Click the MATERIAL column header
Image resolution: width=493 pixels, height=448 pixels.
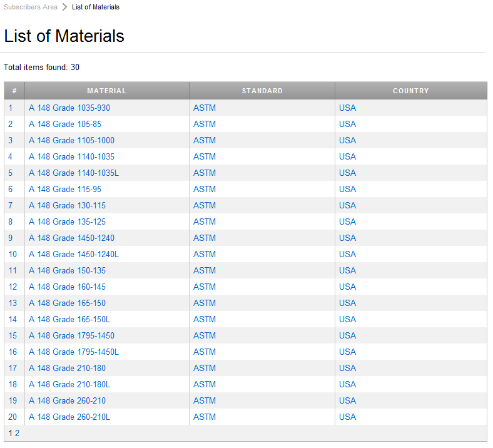(107, 91)
